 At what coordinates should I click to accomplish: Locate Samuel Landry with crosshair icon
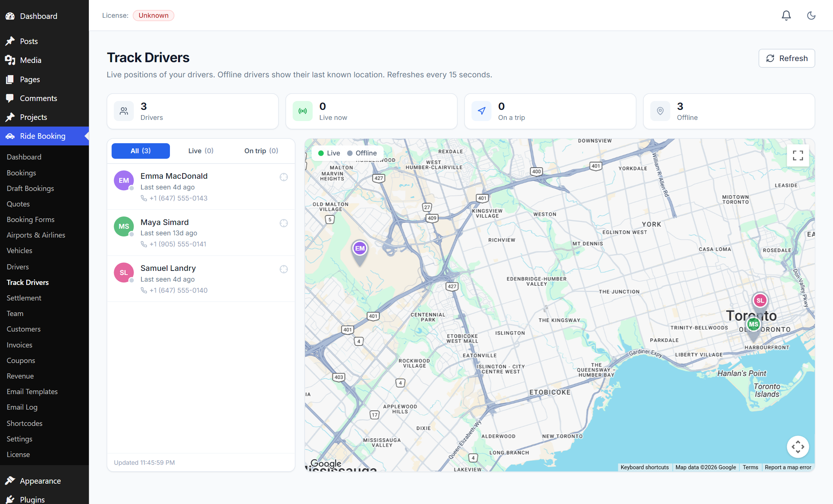tap(284, 269)
